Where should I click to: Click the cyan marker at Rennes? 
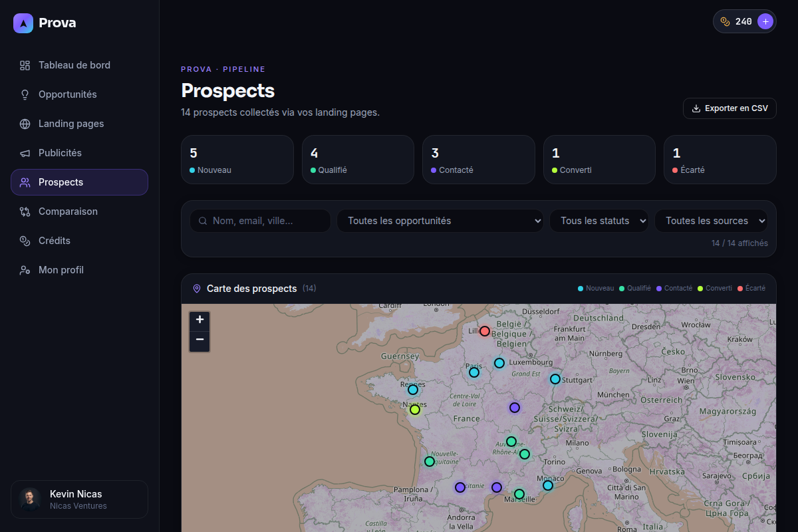(413, 390)
